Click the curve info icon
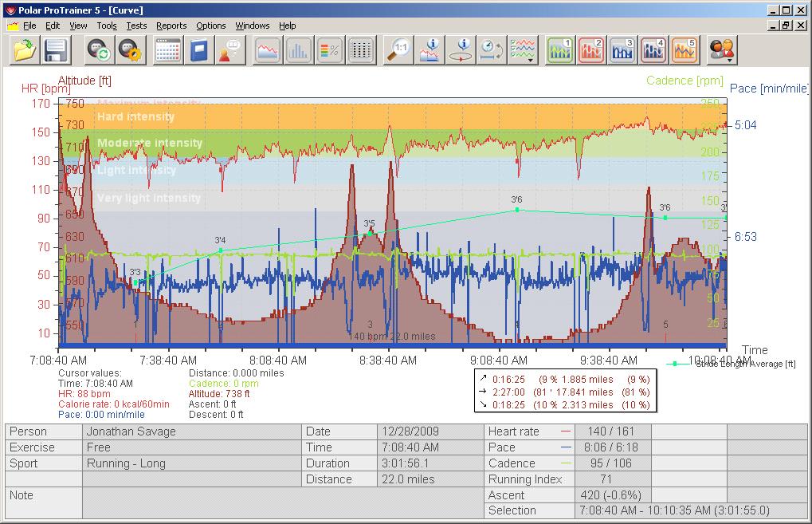Viewport: 812px width, 524px height. 430,50
